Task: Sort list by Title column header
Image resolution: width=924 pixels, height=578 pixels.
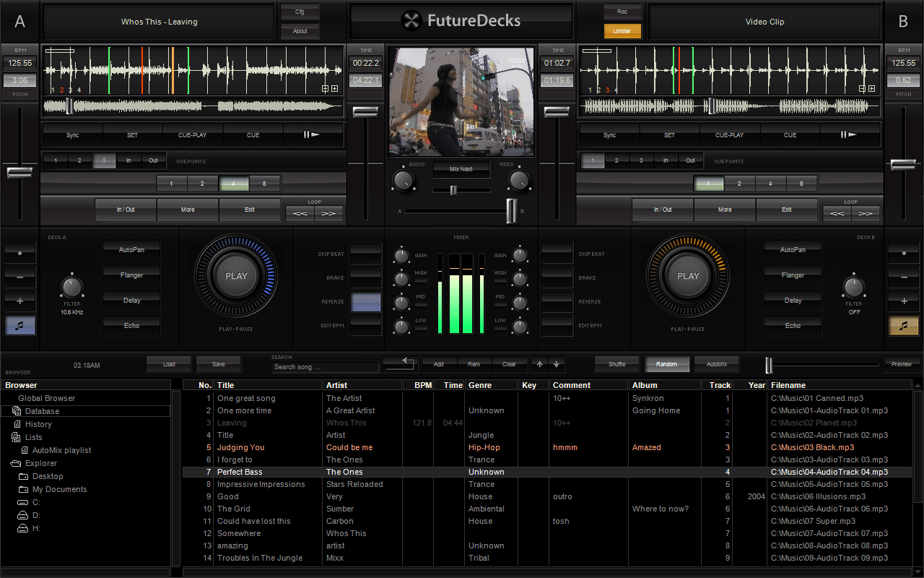Action: (x=269, y=385)
